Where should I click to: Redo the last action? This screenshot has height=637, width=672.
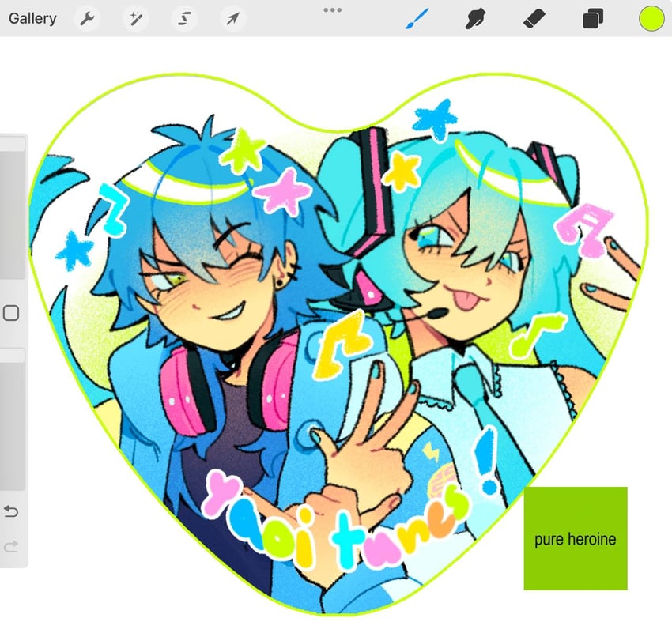coord(11,546)
